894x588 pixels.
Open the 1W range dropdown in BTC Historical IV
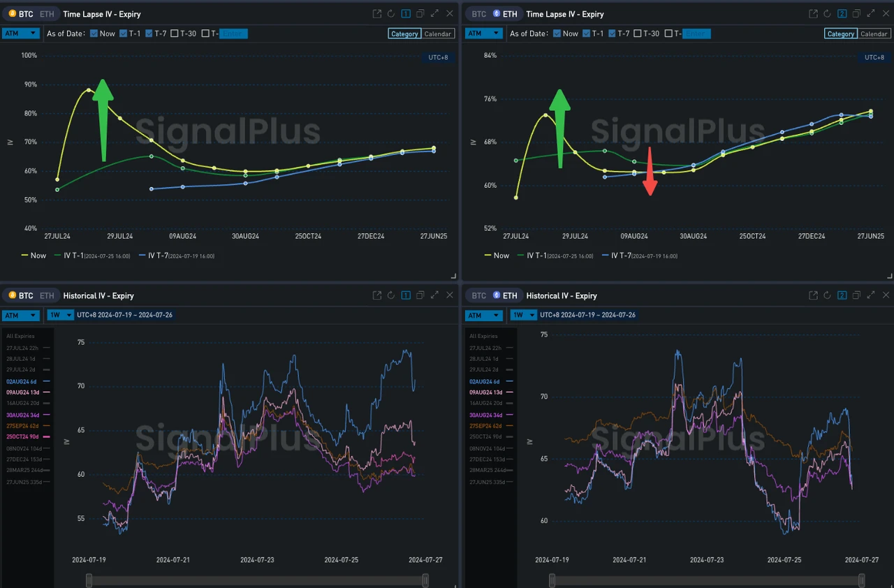60,315
